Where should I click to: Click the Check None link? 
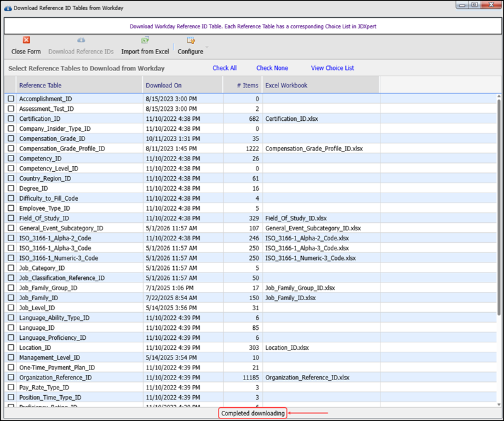click(x=272, y=68)
